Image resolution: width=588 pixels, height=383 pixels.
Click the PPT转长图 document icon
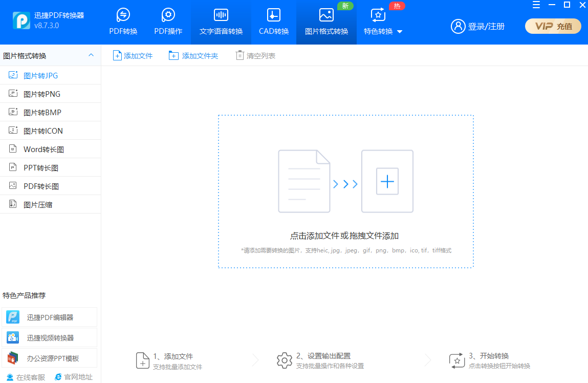point(13,167)
